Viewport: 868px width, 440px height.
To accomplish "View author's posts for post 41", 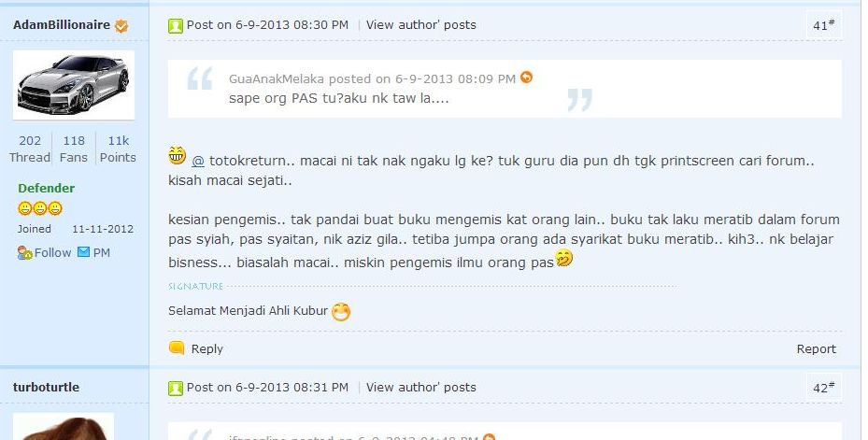I will 420,25.
